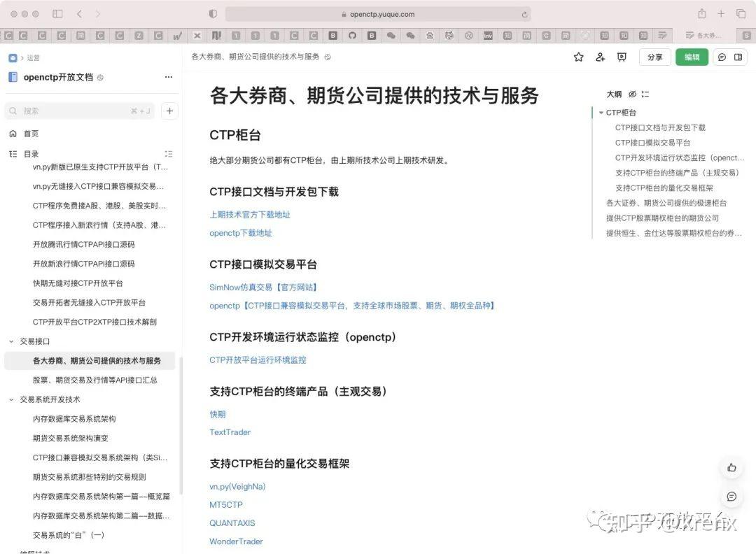Open the openctp开放文档 more options menu
The height and width of the screenshot is (554, 756).
168,77
